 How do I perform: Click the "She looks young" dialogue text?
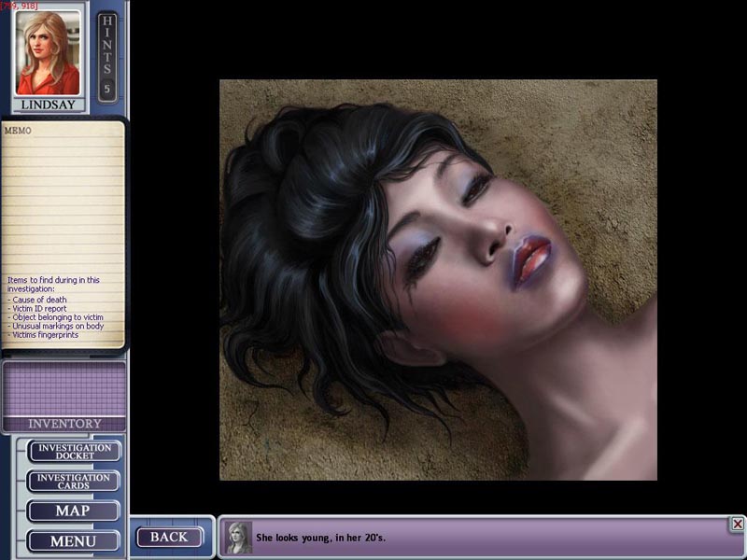click(x=320, y=539)
